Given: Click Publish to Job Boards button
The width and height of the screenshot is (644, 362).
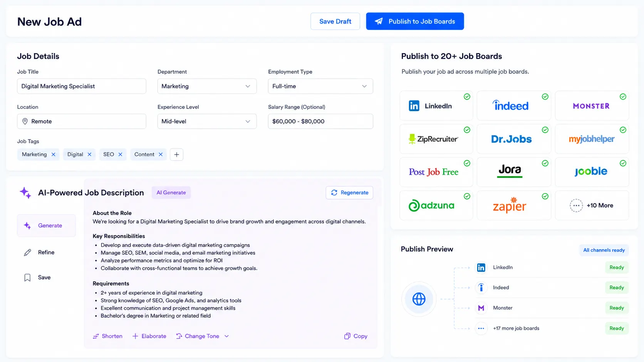Looking at the screenshot, I should click(x=415, y=21).
